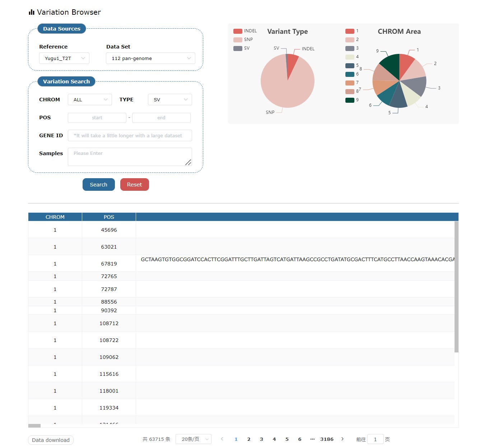Click the 共 63715 条 total count text
The width and height of the screenshot is (503, 448).
pyautogui.click(x=156, y=439)
